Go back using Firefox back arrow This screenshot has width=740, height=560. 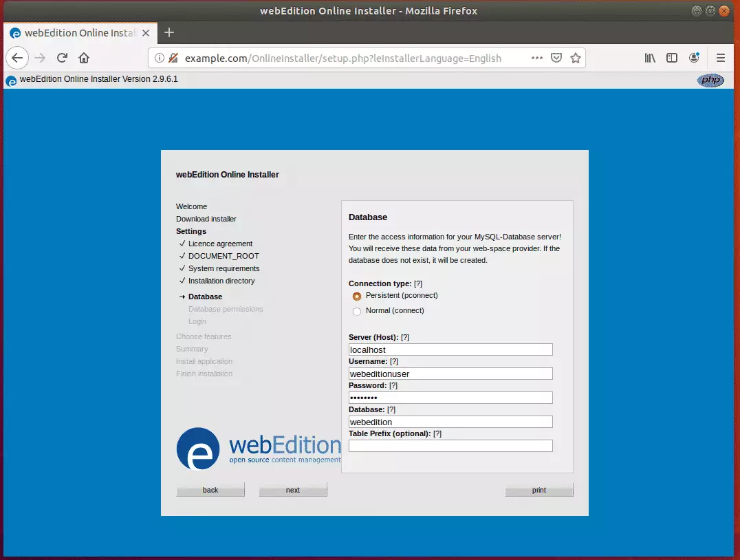(x=17, y=58)
